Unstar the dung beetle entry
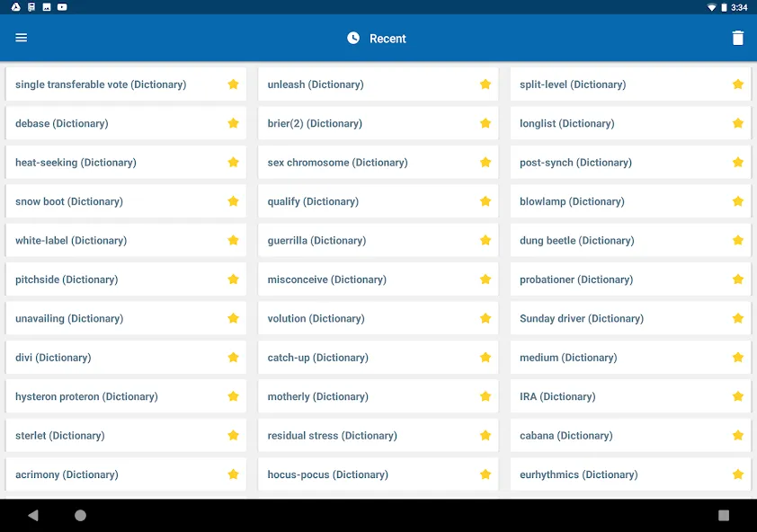The height and width of the screenshot is (532, 757). (738, 241)
